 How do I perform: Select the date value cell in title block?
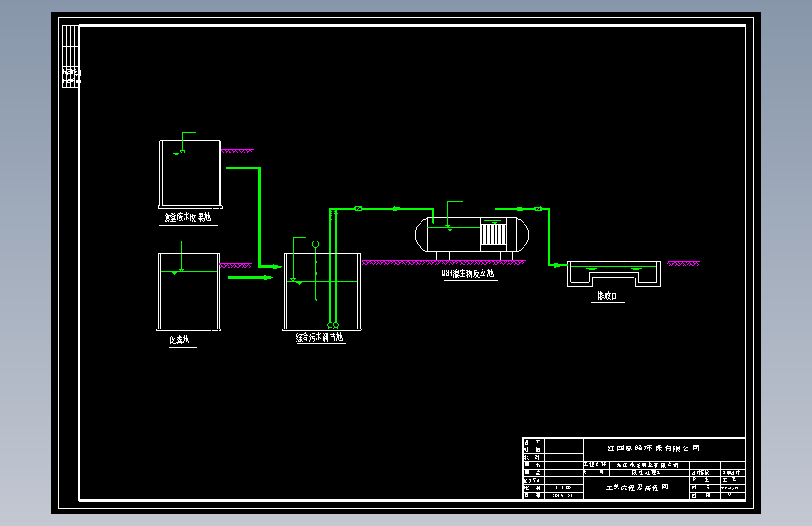[564, 495]
